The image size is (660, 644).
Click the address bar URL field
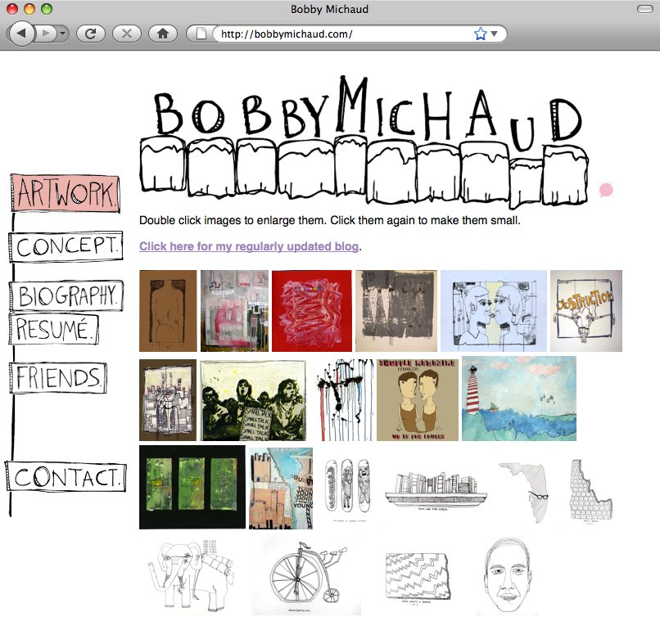point(344,34)
